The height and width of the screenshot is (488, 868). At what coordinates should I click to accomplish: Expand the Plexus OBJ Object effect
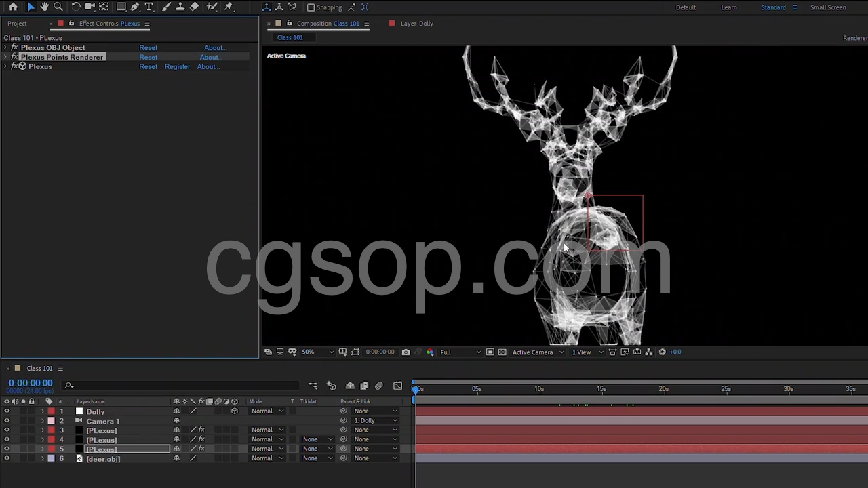pyautogui.click(x=5, y=48)
